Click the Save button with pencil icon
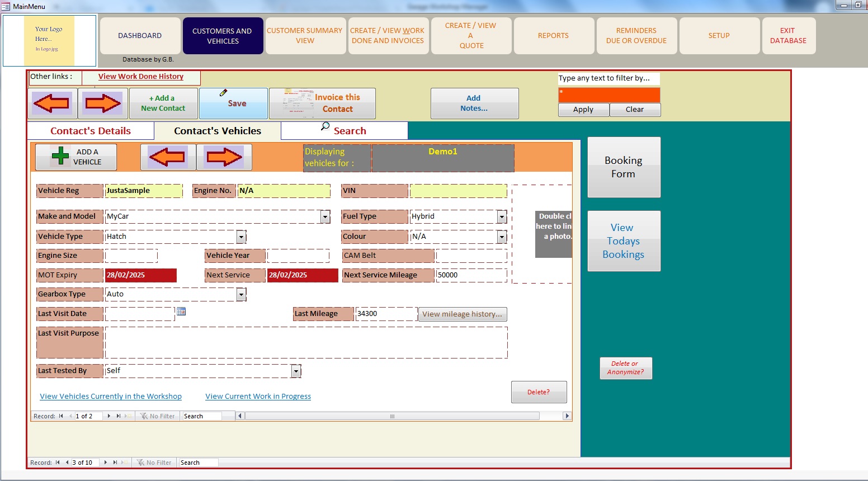 (233, 103)
